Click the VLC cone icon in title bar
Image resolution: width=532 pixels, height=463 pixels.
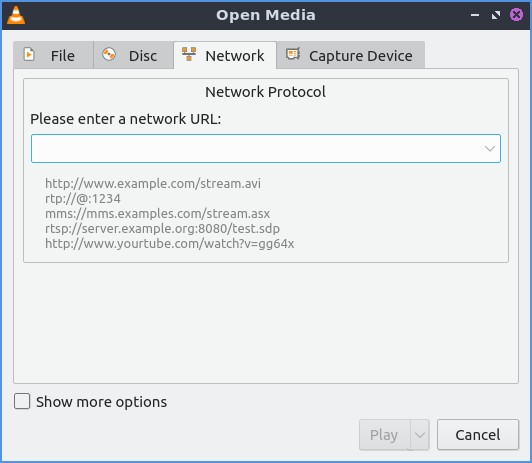click(x=16, y=15)
